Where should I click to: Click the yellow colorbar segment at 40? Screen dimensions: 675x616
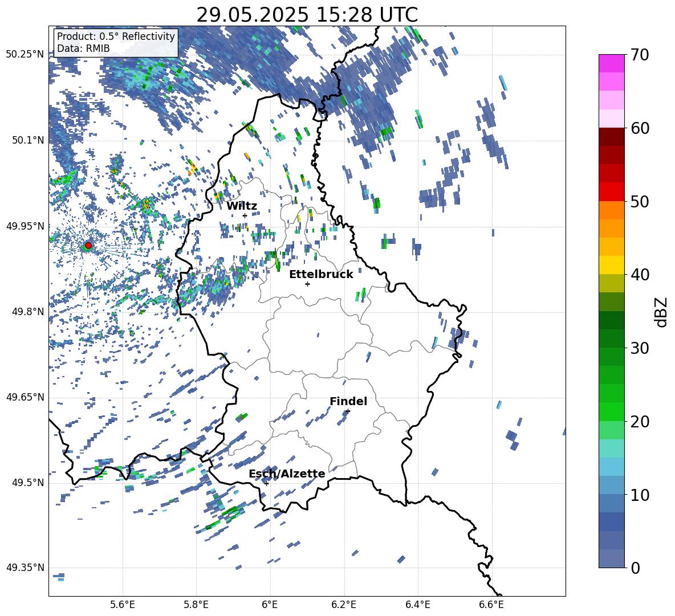pos(612,264)
